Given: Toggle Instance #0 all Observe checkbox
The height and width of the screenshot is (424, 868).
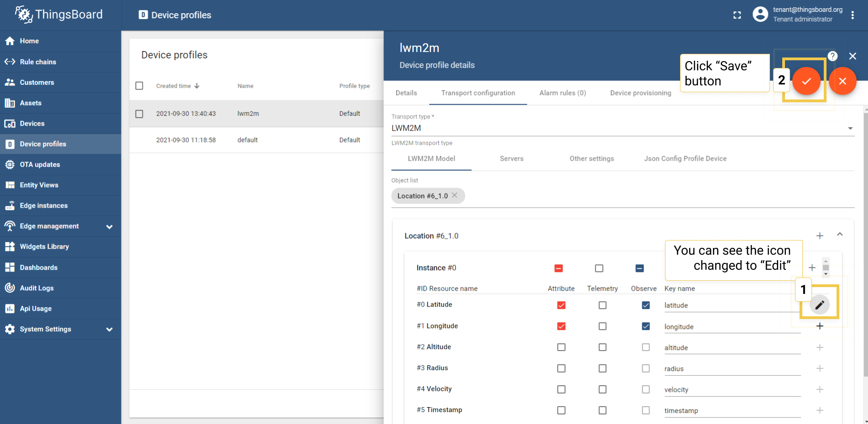Looking at the screenshot, I should (640, 268).
